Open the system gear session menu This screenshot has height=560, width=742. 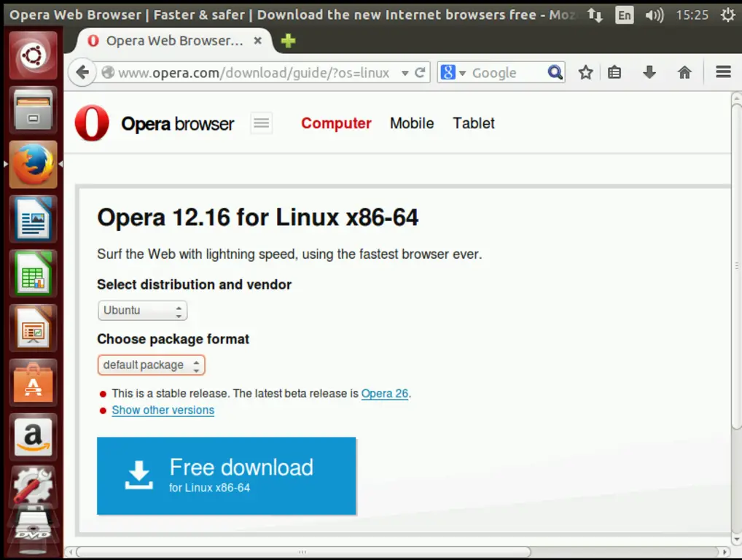[x=727, y=15]
